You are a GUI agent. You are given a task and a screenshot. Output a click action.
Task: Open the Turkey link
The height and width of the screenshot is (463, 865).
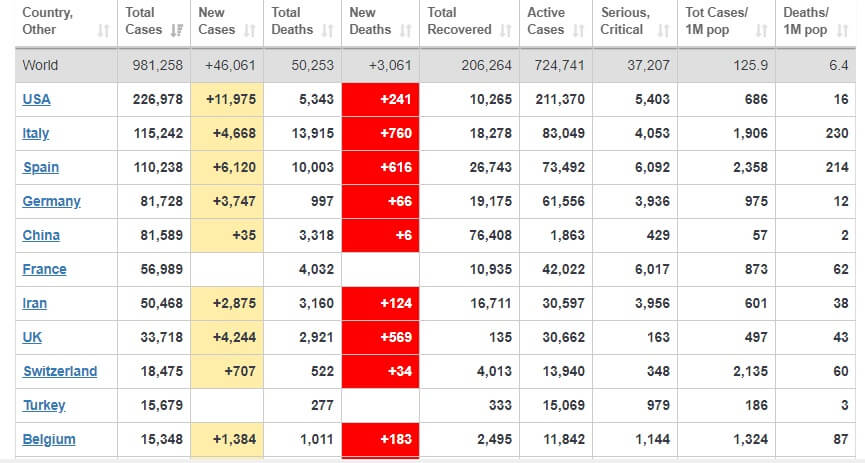point(44,405)
